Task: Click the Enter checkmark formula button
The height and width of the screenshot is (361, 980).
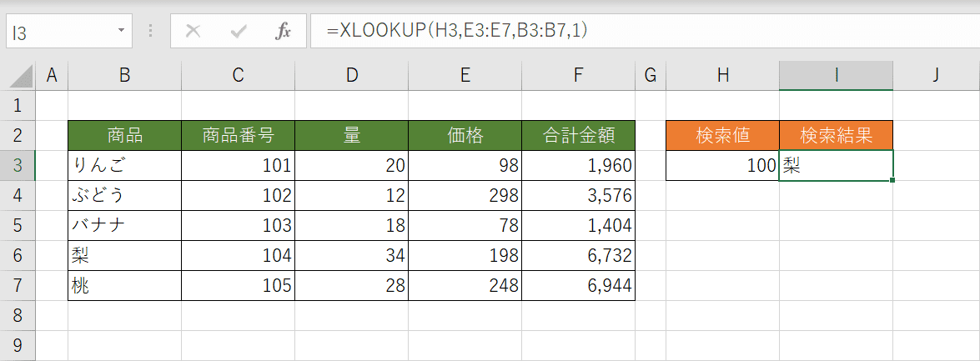Action: [239, 32]
